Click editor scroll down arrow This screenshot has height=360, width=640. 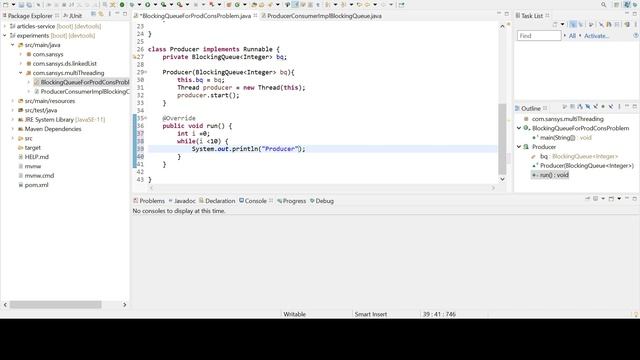tap(502, 179)
